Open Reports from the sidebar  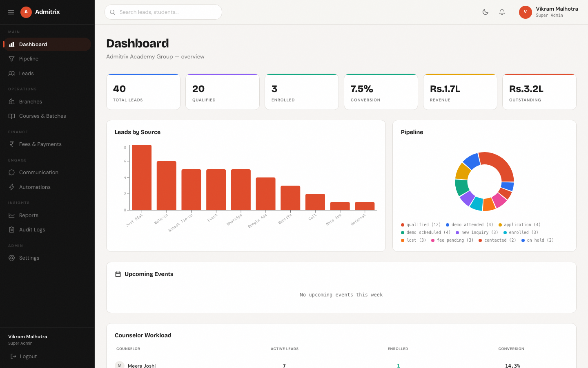(x=29, y=215)
